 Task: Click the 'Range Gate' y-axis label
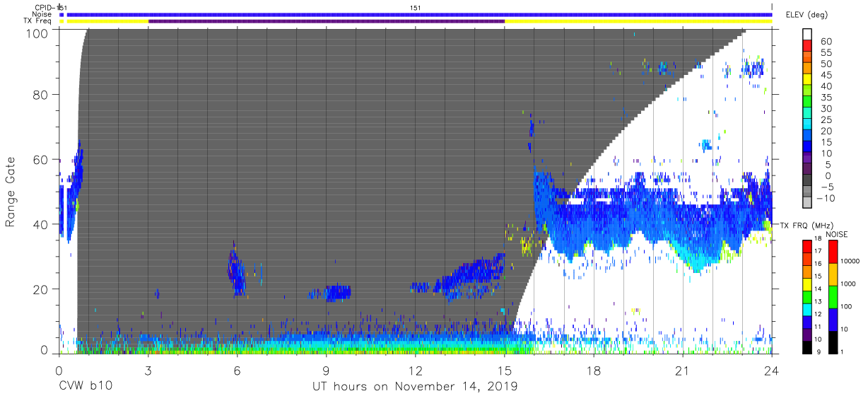tap(11, 192)
